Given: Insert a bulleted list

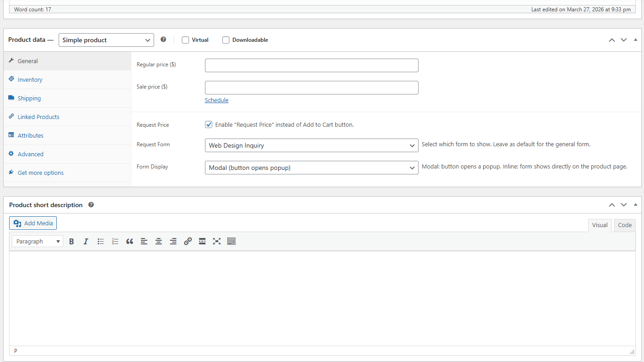Looking at the screenshot, I should pyautogui.click(x=100, y=242).
